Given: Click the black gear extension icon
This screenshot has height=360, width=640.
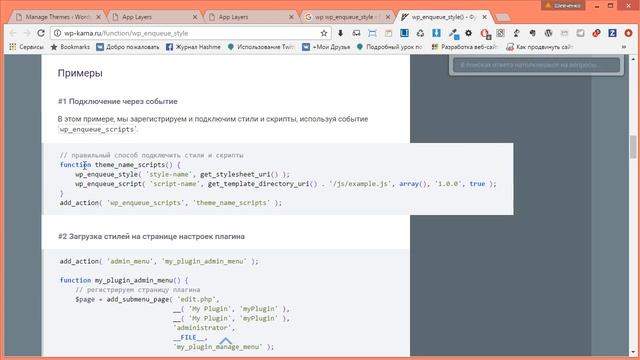Looking at the screenshot, I should click(469, 33).
